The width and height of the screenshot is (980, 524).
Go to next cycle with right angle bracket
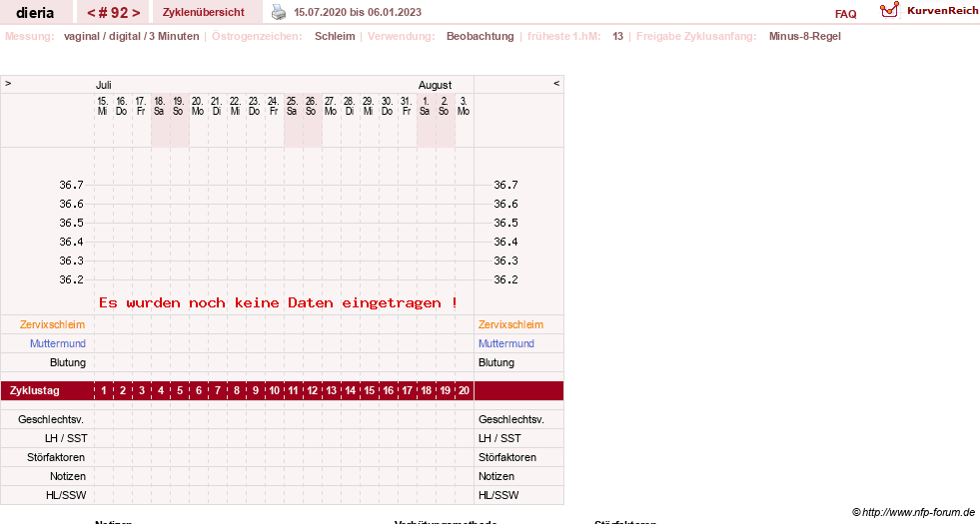pos(136,13)
